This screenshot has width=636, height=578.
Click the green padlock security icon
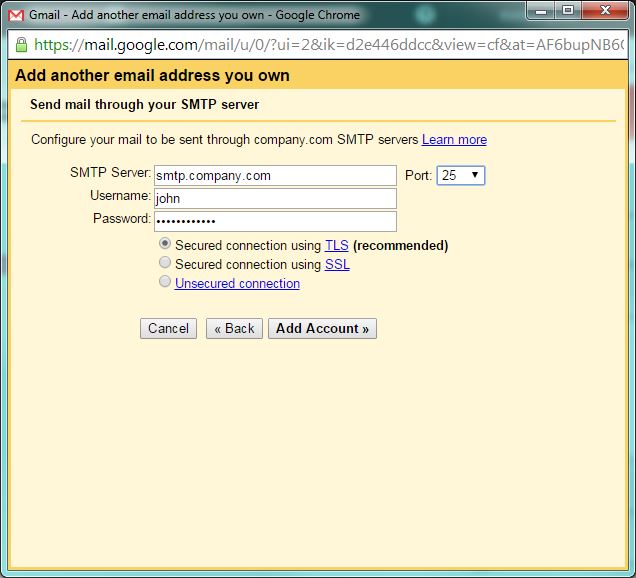click(x=21, y=45)
